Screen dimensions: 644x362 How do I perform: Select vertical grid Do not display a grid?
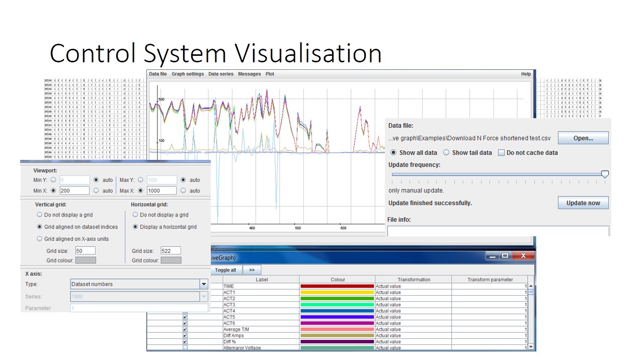(40, 215)
